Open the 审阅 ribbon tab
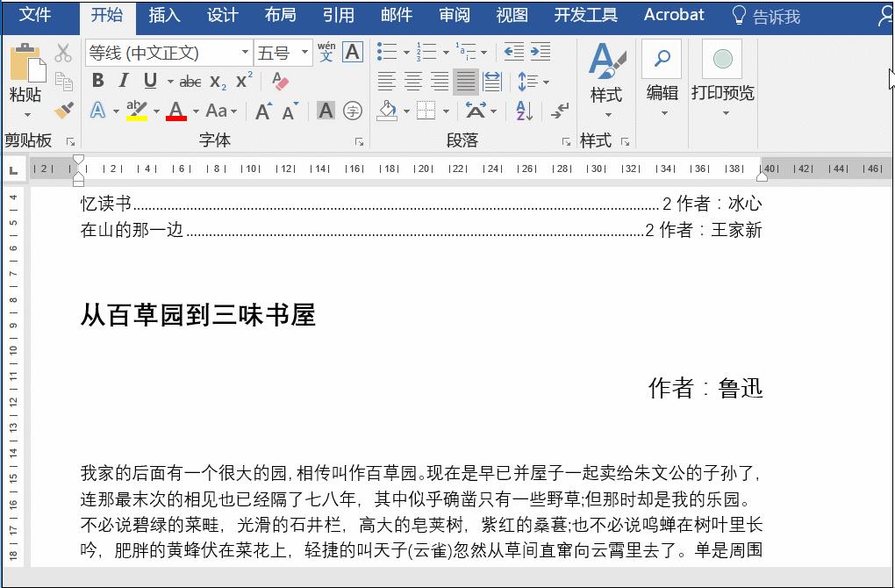Screen dimensions: 895x588 454,15
